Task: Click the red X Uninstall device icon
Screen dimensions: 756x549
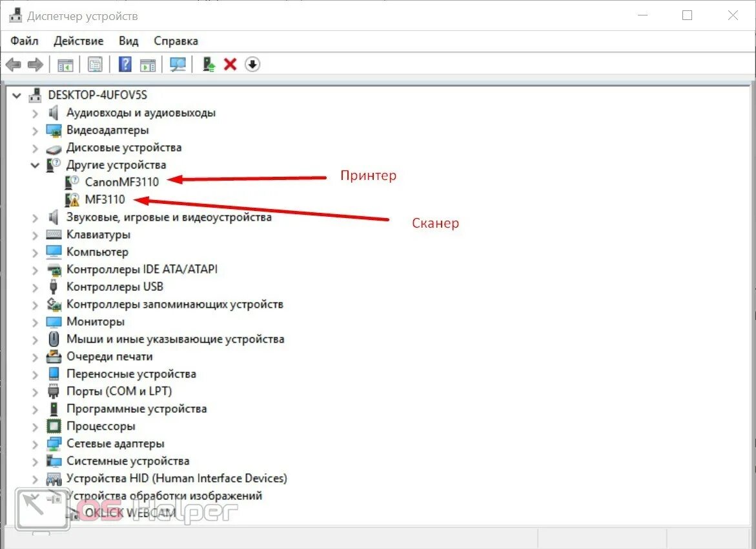Action: (x=230, y=64)
